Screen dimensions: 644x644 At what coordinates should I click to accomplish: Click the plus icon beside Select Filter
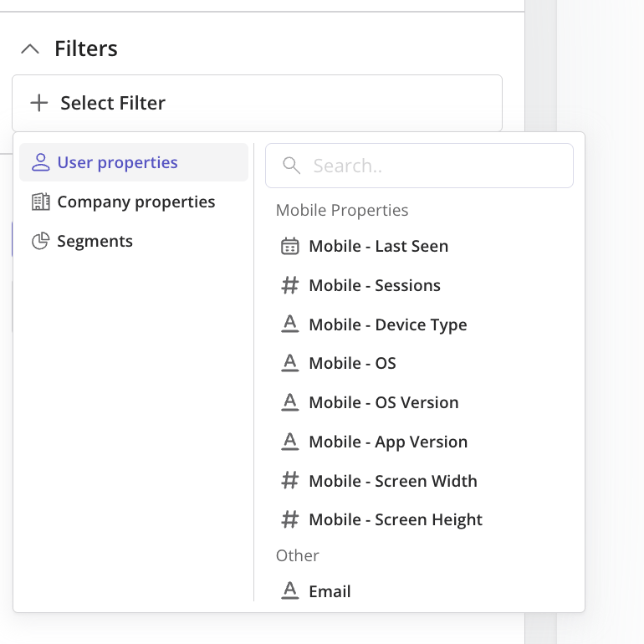pos(39,103)
